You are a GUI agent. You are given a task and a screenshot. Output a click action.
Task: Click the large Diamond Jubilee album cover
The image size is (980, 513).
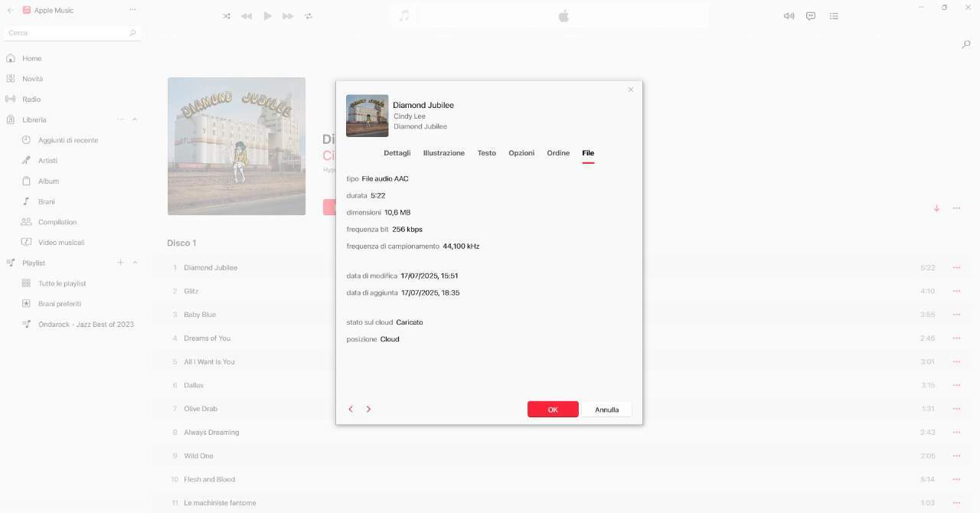[237, 146]
